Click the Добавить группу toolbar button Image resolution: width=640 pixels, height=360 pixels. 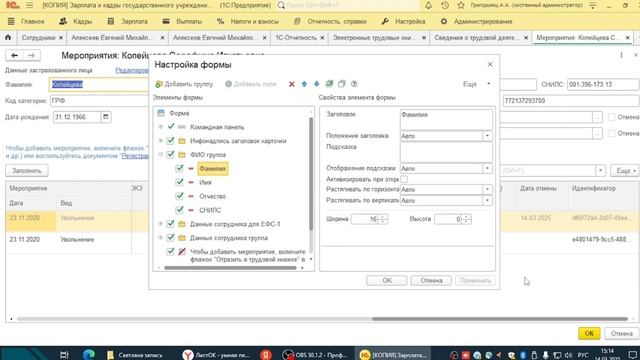tap(184, 84)
